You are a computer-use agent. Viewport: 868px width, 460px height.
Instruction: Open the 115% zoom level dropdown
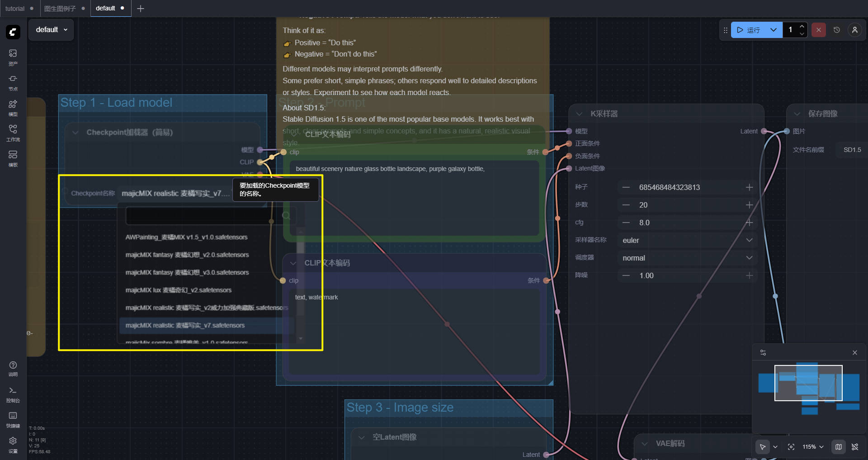click(813, 447)
